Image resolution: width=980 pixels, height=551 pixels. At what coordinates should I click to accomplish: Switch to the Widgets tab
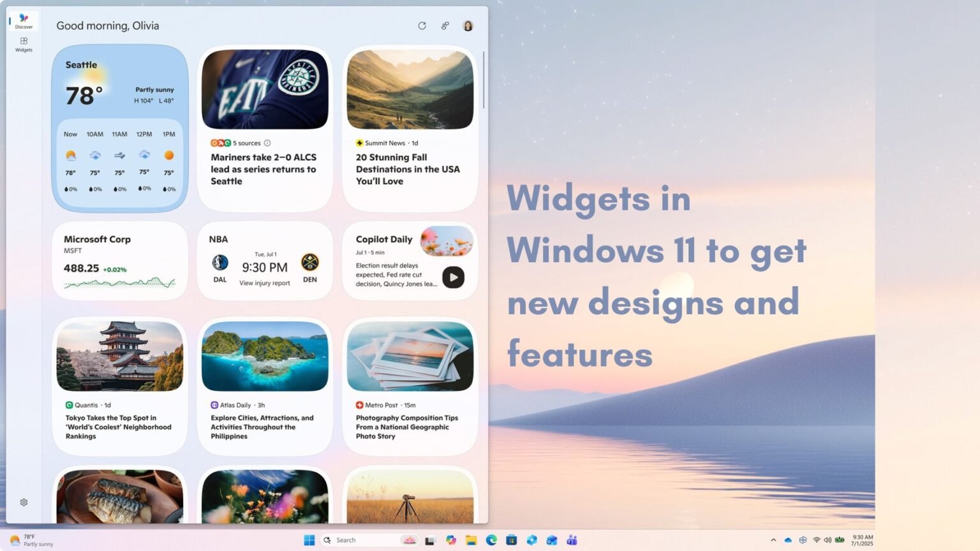[23, 44]
